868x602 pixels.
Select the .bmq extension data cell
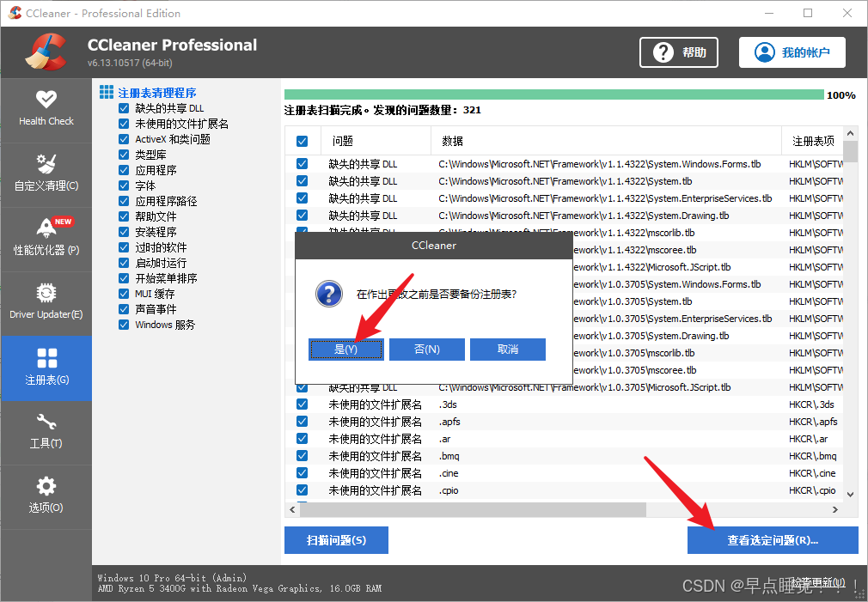(449, 456)
